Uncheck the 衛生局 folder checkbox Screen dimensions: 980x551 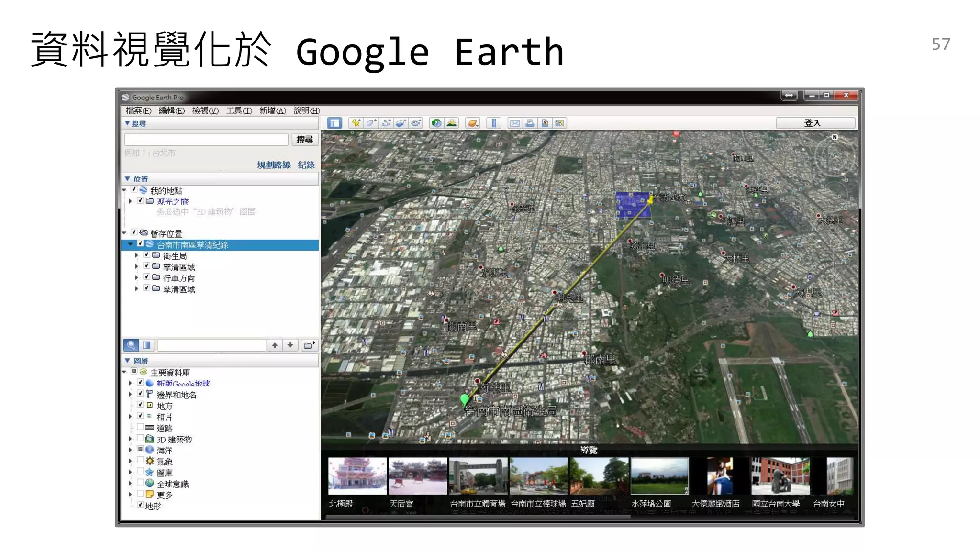[147, 255]
